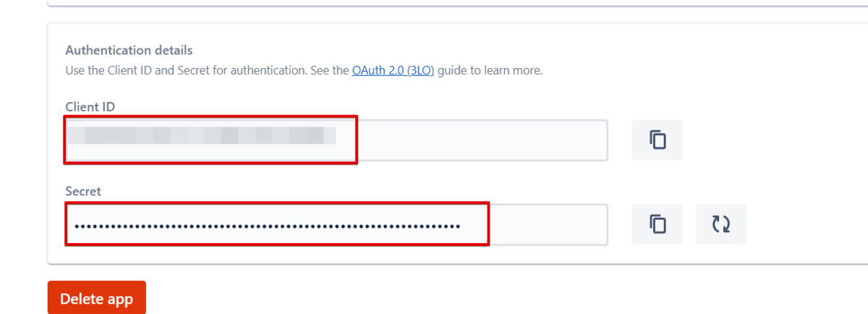Open the OAuth 2.0 (3LO) guide link
The width and height of the screenshot is (868, 314).
pos(393,71)
